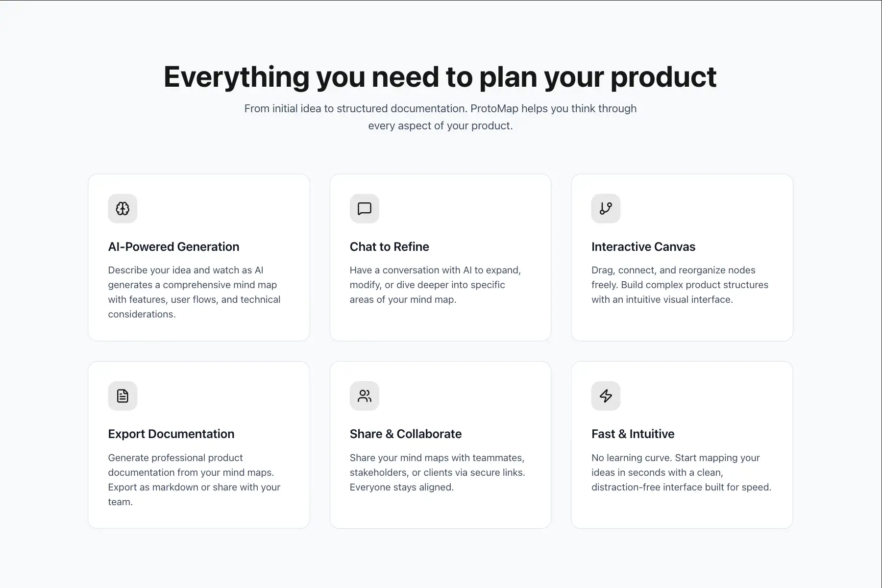Click the main 'Everything you need' headline

[x=440, y=77]
